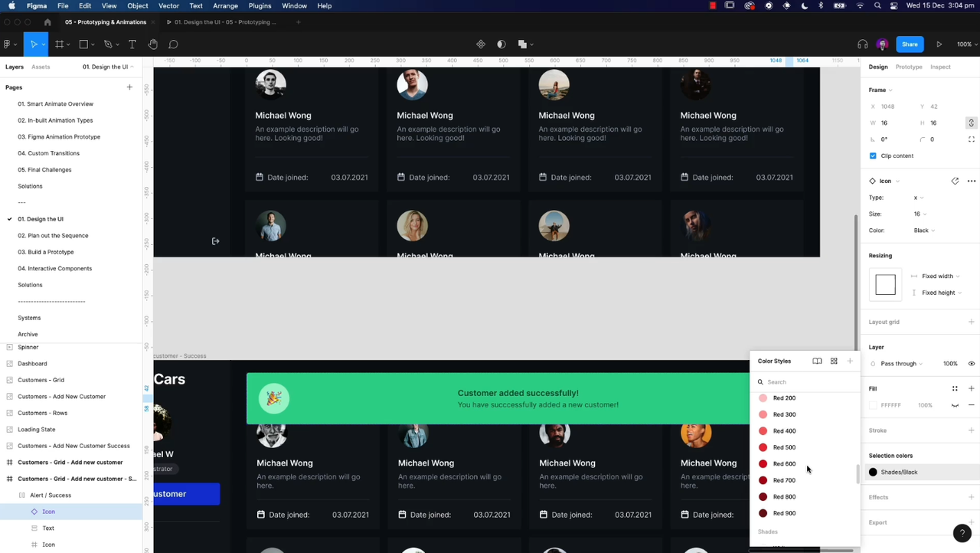Toggle Fixed width resizing
This screenshot has width=980, height=553.
938,276
